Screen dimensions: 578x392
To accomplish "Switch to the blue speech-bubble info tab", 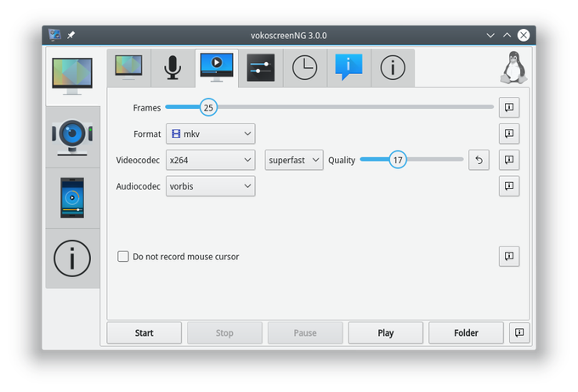I will click(348, 68).
